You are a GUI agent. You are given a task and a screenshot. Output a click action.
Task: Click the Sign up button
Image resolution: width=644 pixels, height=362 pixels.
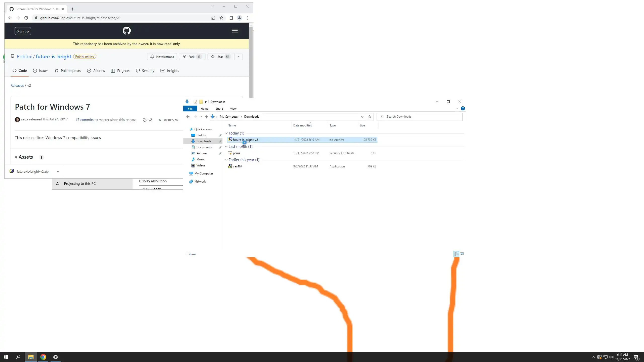pos(23,31)
